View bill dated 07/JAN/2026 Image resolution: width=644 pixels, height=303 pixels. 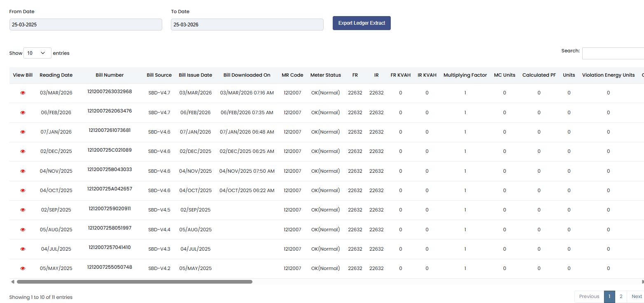23,132
